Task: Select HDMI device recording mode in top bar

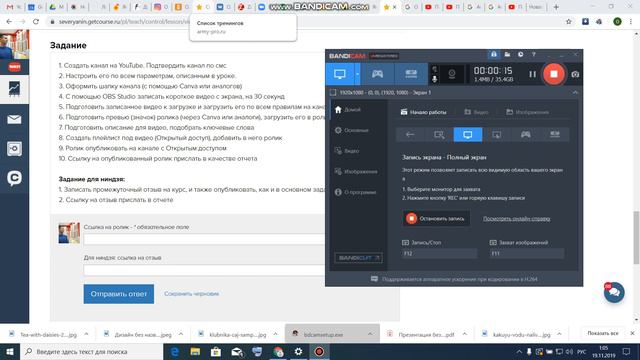Action: [x=411, y=74]
